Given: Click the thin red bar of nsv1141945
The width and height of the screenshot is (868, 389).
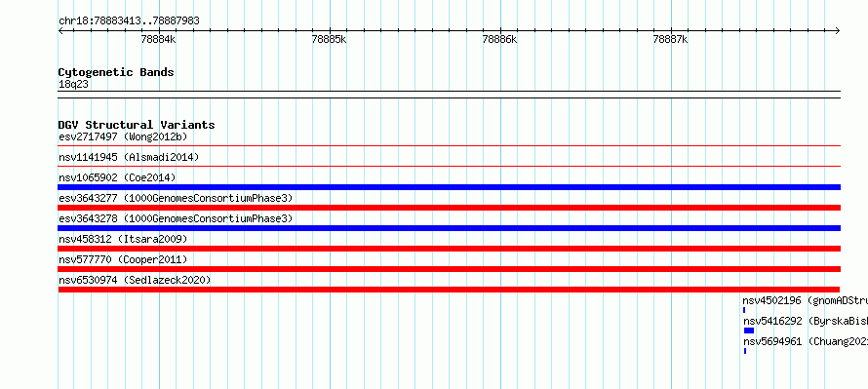Looking at the screenshot, I should pyautogui.click(x=450, y=166).
